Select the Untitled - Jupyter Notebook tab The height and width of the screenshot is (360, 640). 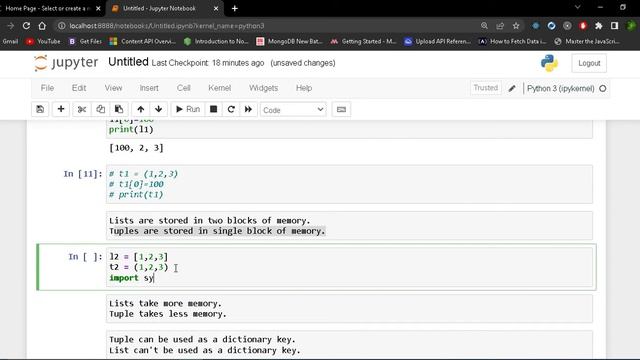[x=159, y=8]
